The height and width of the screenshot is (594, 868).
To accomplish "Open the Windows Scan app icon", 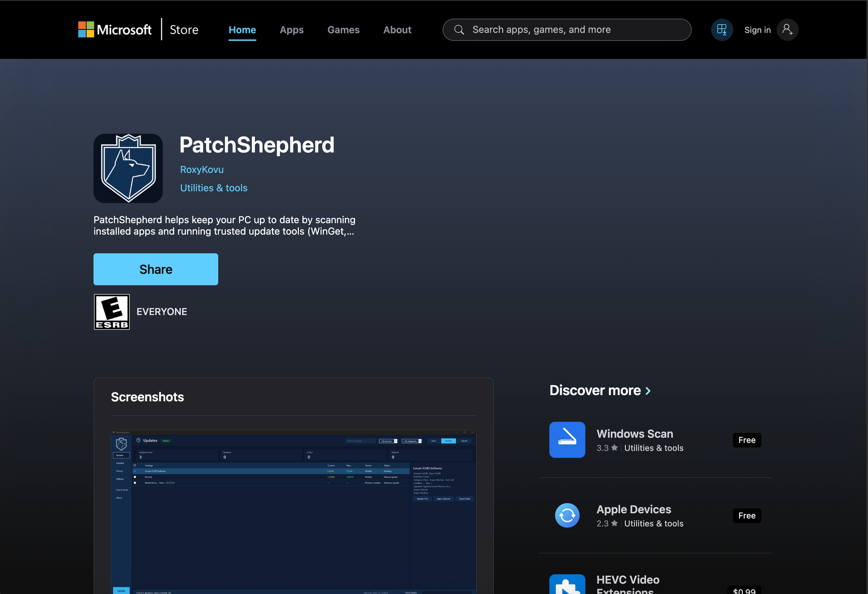I will [x=567, y=440].
